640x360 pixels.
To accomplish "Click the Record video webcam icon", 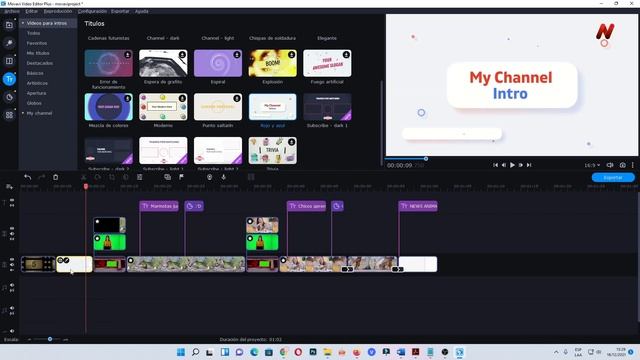I will (209, 177).
